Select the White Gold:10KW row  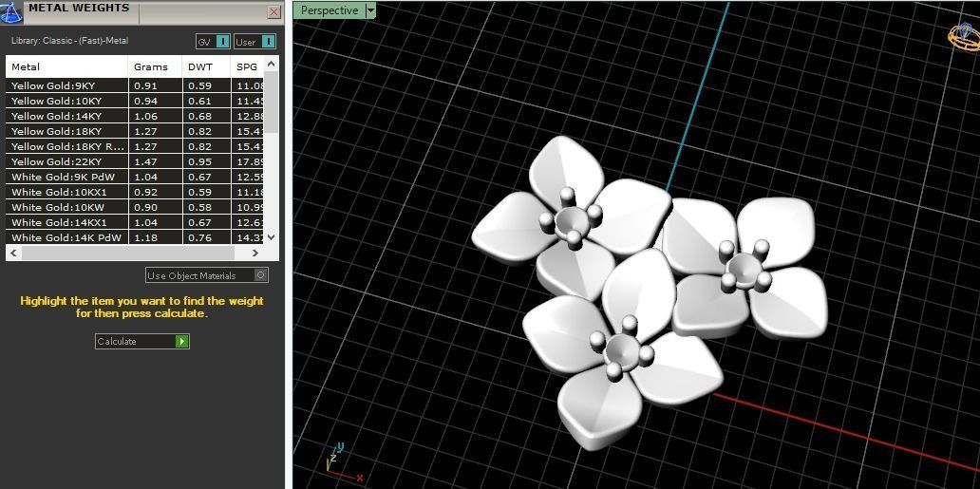135,207
